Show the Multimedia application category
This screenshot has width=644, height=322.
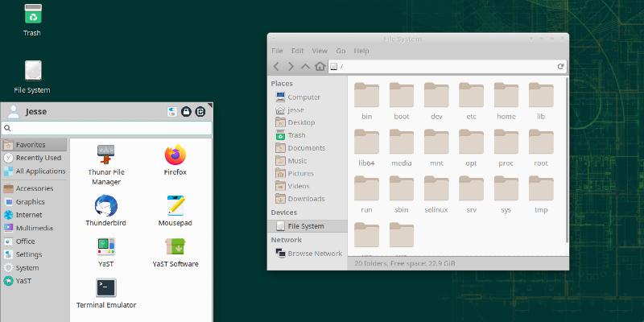tap(34, 228)
